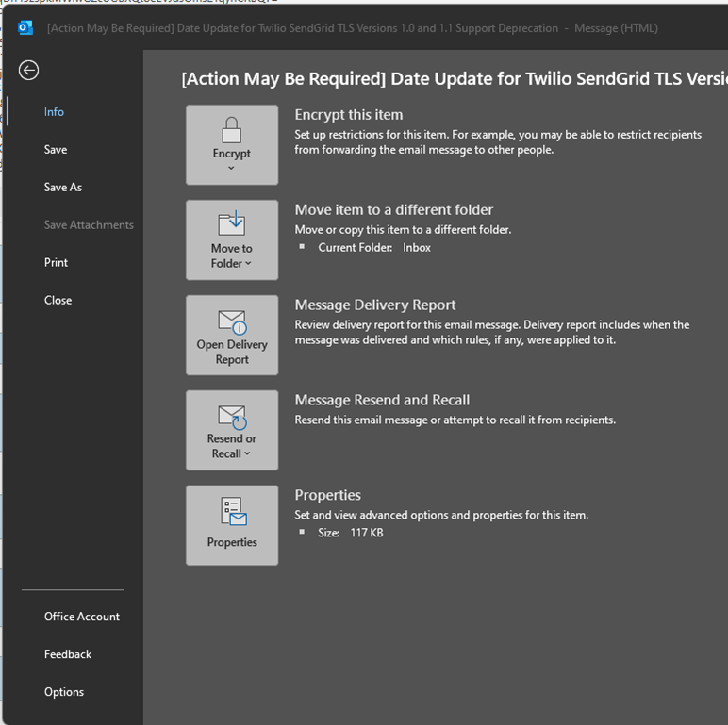Open Office Account page

click(82, 617)
